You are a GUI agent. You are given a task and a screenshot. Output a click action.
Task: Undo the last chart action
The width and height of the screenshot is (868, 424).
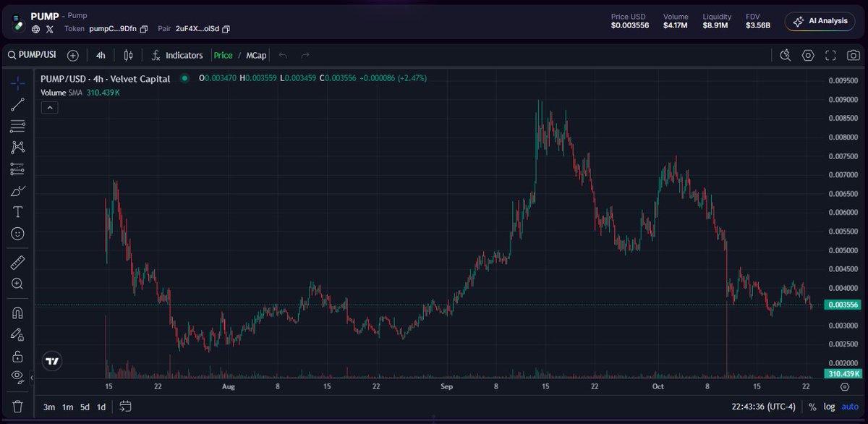coord(283,55)
